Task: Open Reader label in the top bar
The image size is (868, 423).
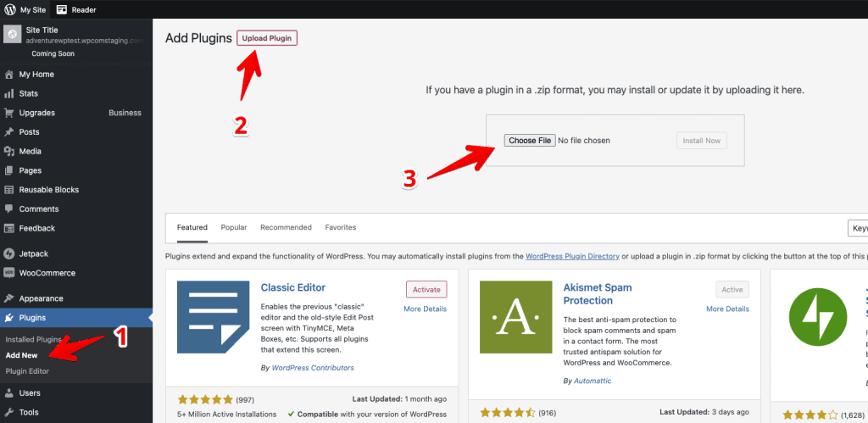Action: coord(84,9)
